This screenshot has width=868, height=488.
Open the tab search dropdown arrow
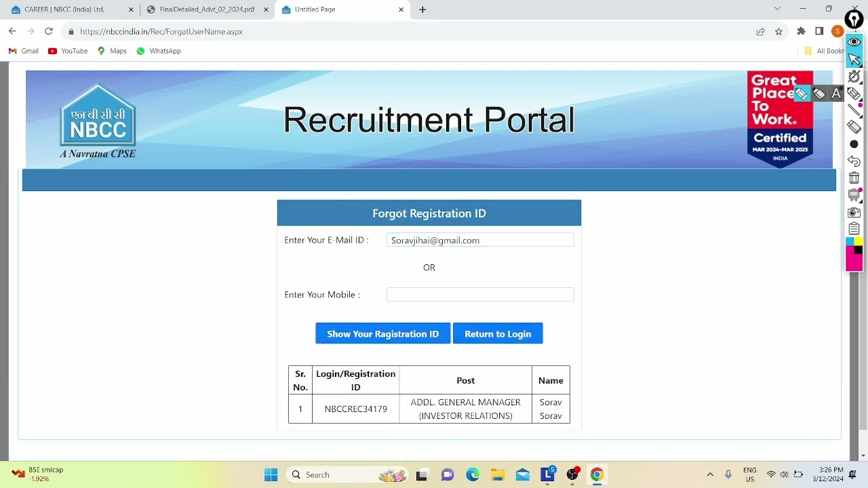click(777, 9)
